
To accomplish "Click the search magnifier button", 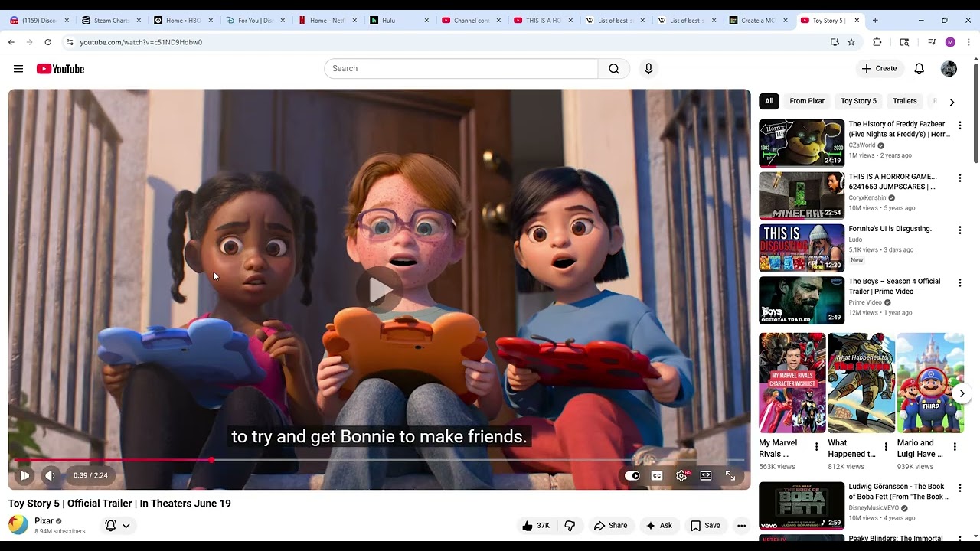I will coord(614,69).
